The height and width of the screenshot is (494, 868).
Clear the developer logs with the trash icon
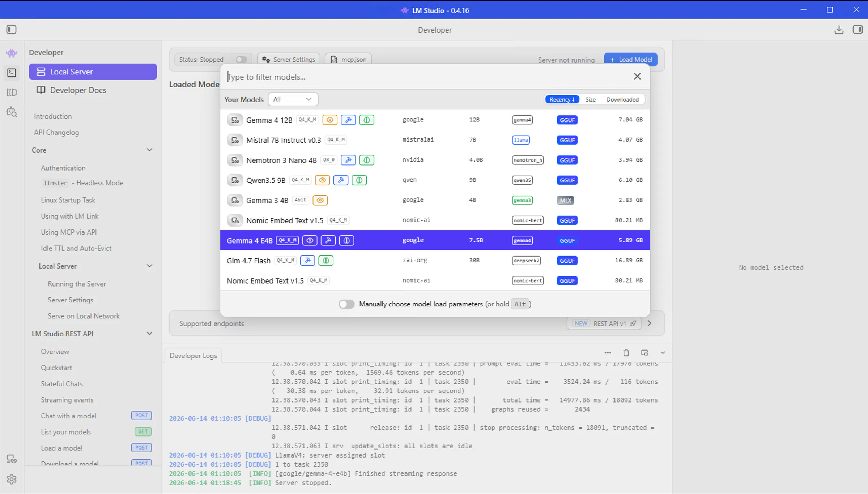point(626,353)
